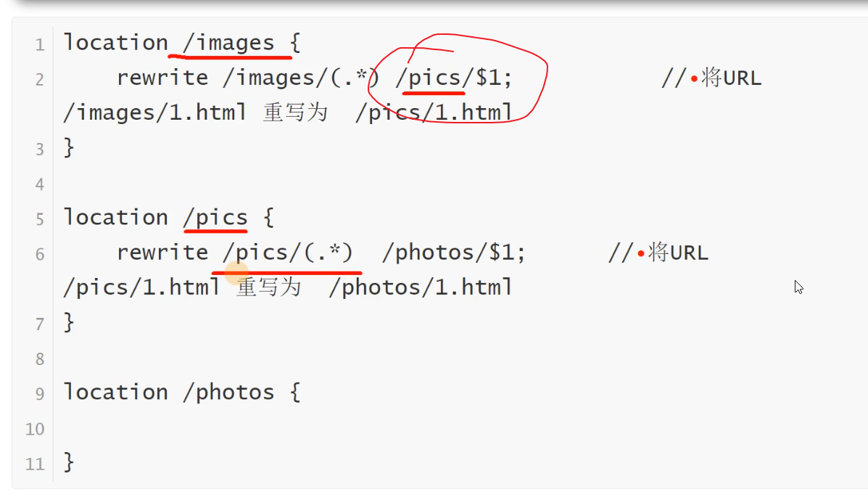This screenshot has height=500, width=868.
Task: Click the '//' comment marker on line 2
Action: pyautogui.click(x=672, y=78)
